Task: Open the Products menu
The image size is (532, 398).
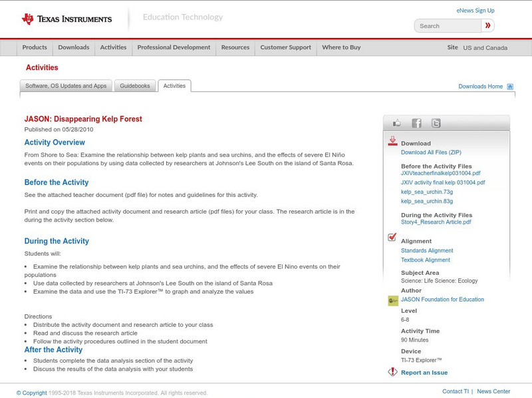Action: pos(35,47)
